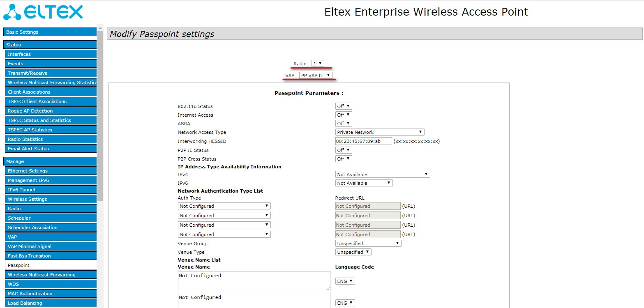Choose the first Language Code ENG dropdown
The width and height of the screenshot is (644, 308).
click(345, 281)
